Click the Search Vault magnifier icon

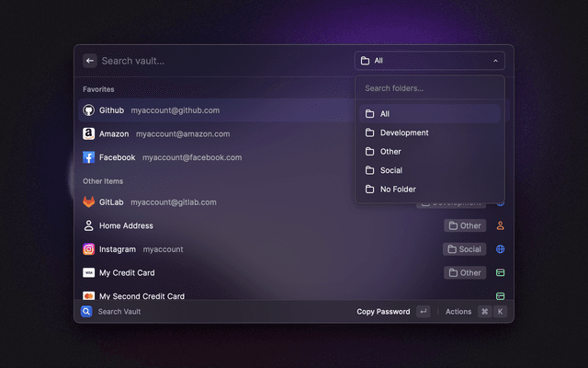click(86, 312)
